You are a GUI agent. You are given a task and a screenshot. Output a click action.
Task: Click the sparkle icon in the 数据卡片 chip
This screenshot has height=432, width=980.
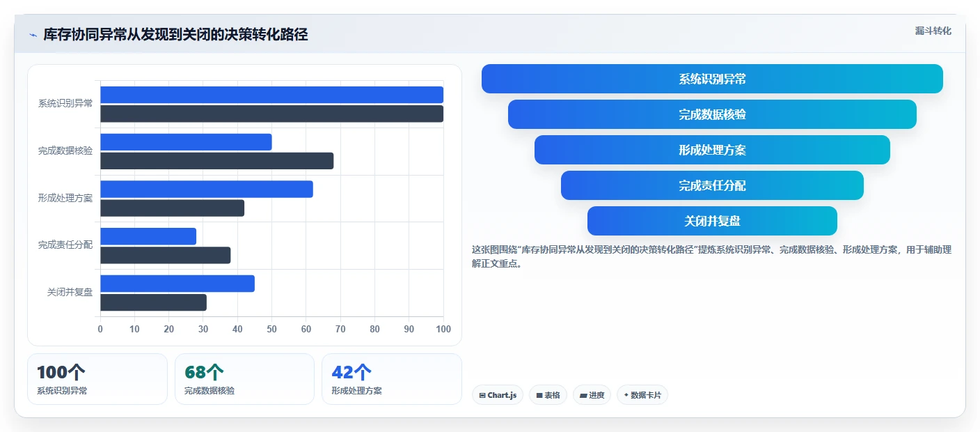626,395
